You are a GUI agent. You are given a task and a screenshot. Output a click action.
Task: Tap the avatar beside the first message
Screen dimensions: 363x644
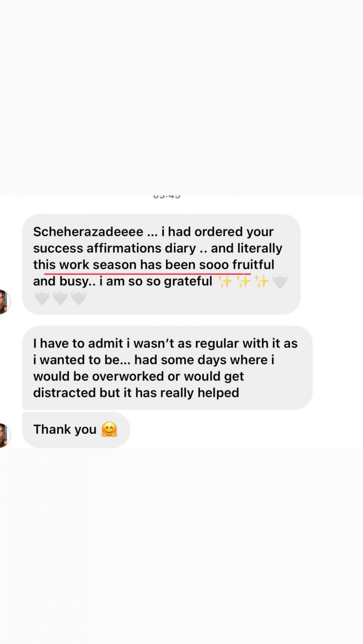click(4, 302)
